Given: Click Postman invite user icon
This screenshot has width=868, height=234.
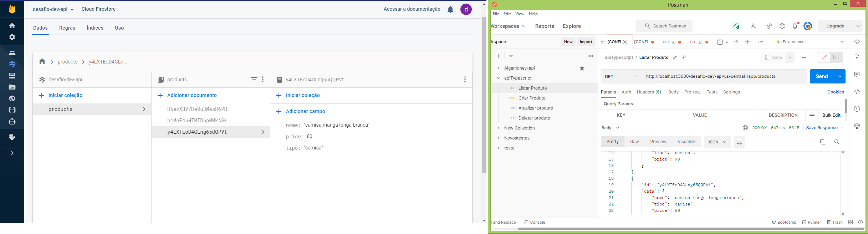Looking at the screenshot, I should click(x=753, y=26).
